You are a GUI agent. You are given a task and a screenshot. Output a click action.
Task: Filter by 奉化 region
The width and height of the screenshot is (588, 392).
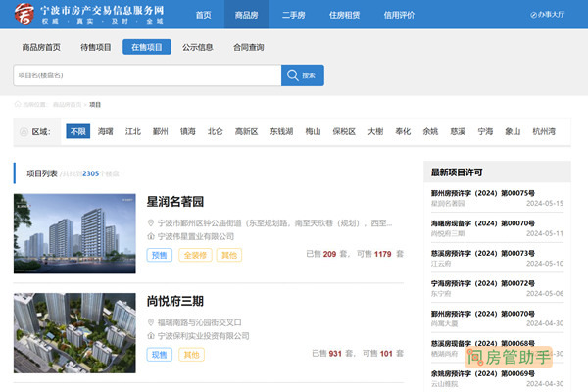click(x=403, y=131)
